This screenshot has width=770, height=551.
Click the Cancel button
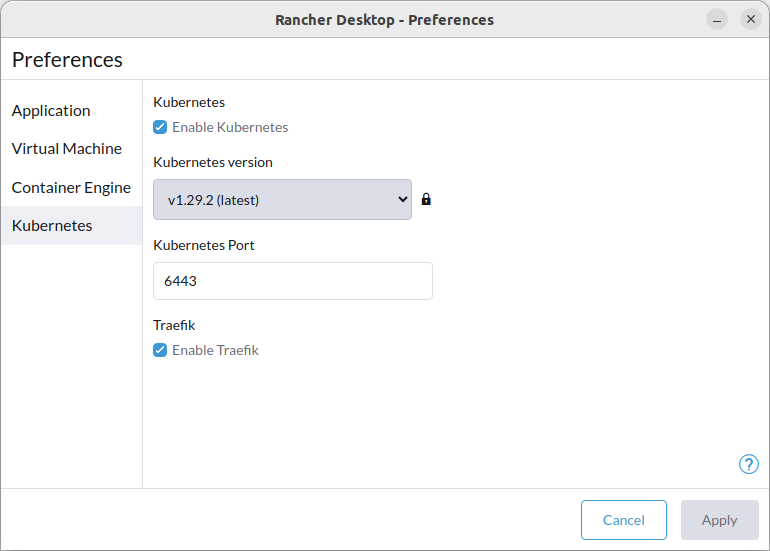click(624, 520)
